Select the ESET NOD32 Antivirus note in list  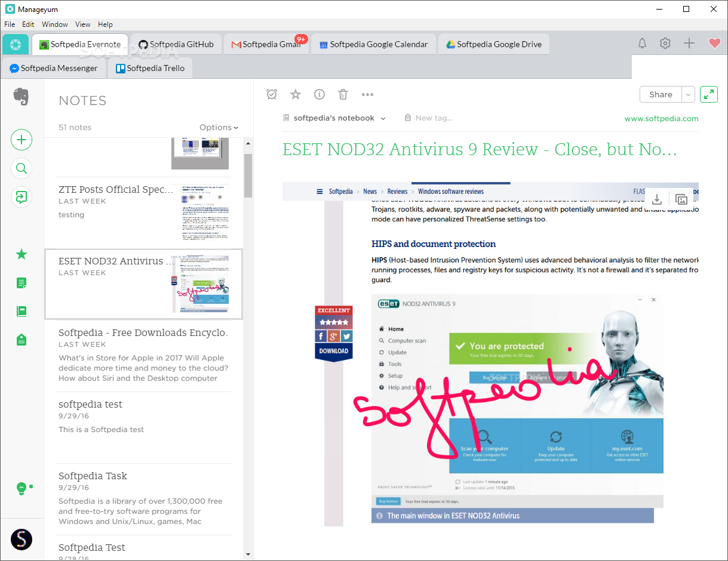click(143, 284)
